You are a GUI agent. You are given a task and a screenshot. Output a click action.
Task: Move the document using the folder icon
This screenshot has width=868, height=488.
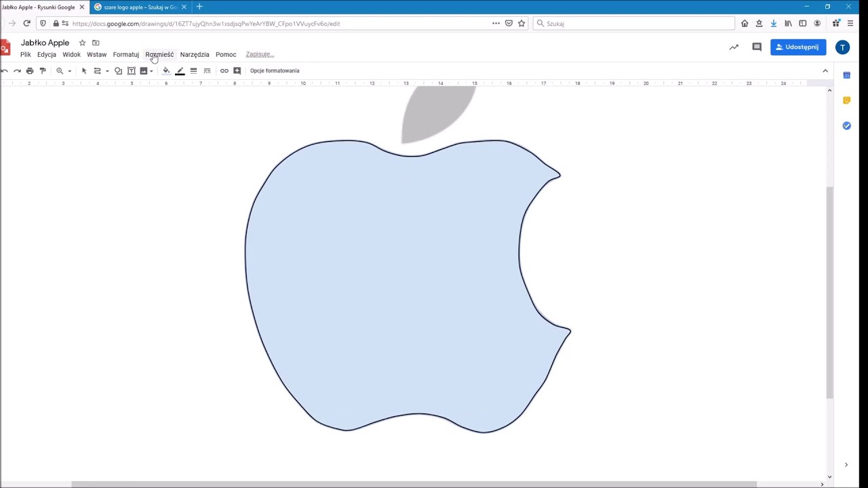tap(96, 43)
